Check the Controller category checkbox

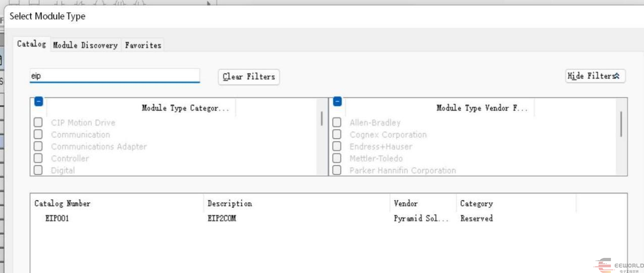38,158
